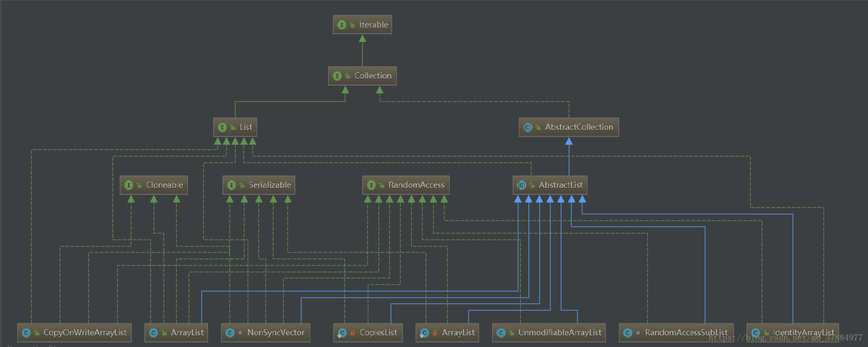Select the UnmodifiableArrayList class name

click(560, 333)
